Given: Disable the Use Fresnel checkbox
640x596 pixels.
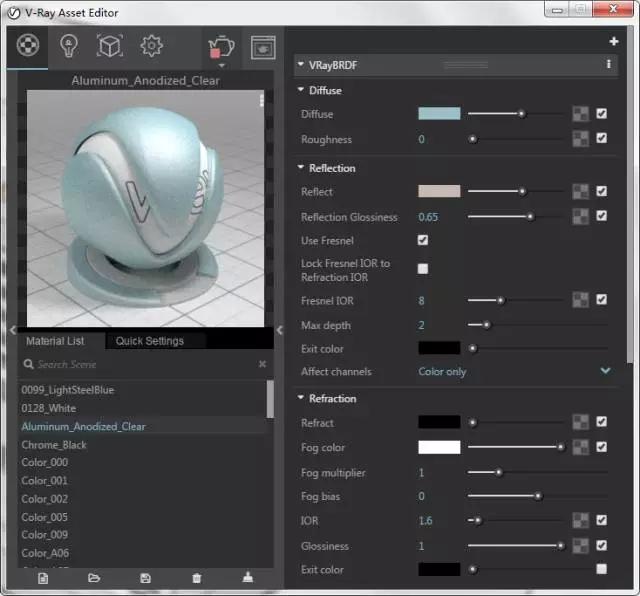Looking at the screenshot, I should 423,240.
